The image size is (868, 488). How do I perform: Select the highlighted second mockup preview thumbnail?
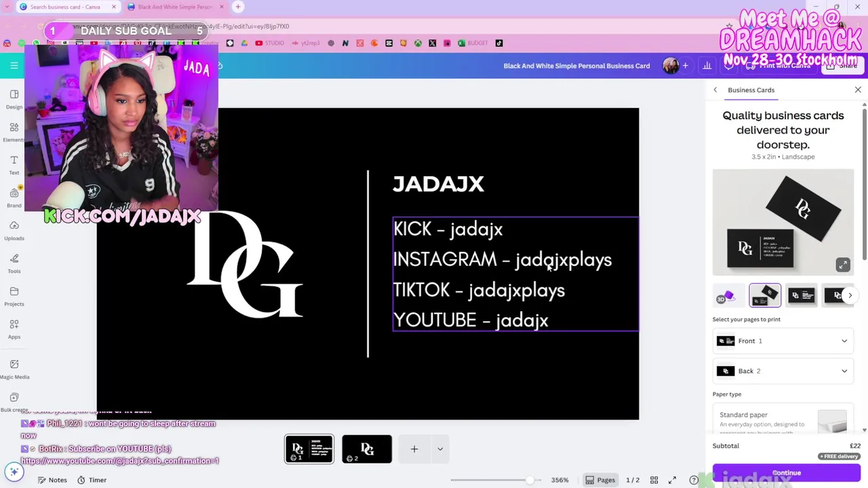pos(765,296)
